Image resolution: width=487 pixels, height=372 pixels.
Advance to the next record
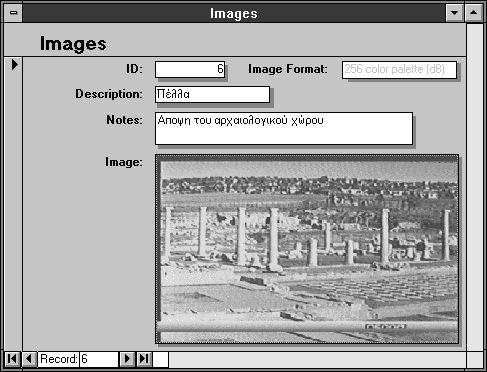127,359
